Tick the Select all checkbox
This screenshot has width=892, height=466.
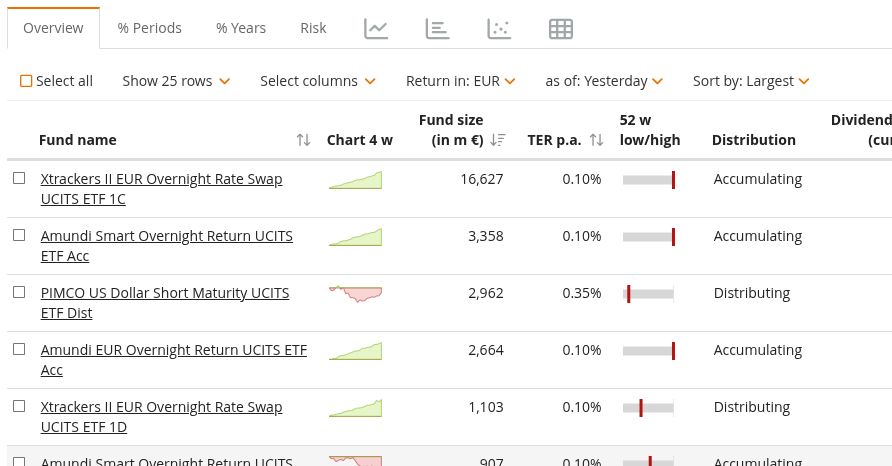click(26, 81)
